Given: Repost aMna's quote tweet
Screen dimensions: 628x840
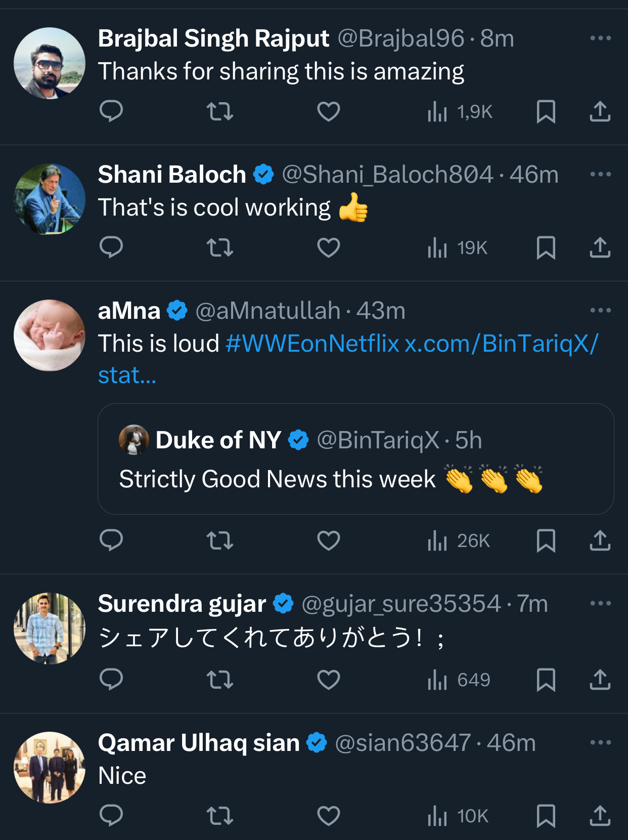Looking at the screenshot, I should tap(220, 540).
